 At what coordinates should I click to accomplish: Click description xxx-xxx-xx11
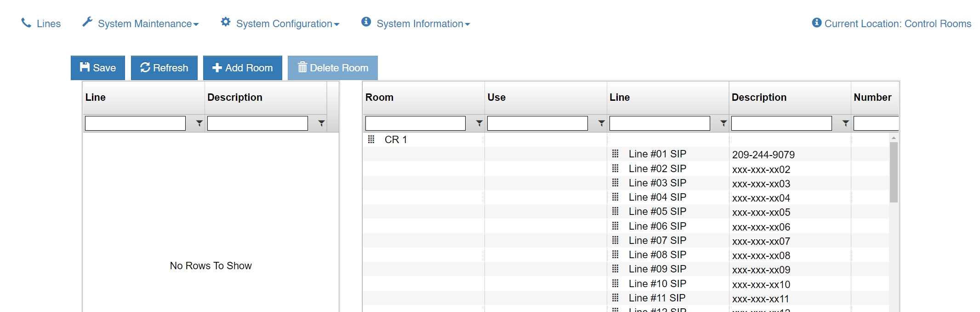pos(760,299)
